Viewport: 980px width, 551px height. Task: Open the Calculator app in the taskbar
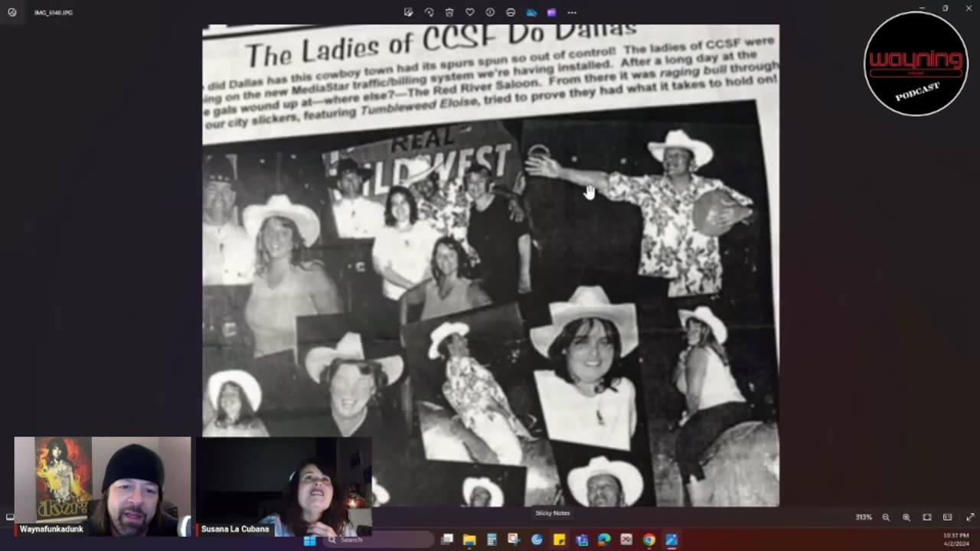pyautogui.click(x=492, y=540)
